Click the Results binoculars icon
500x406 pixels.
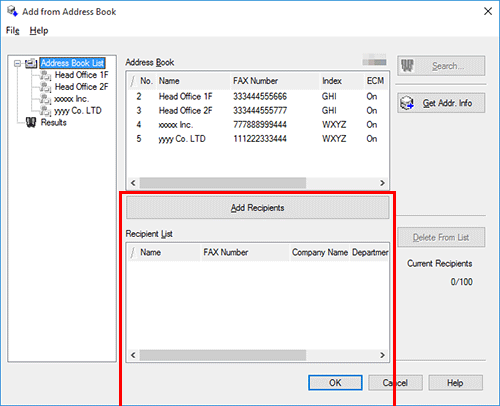point(31,123)
